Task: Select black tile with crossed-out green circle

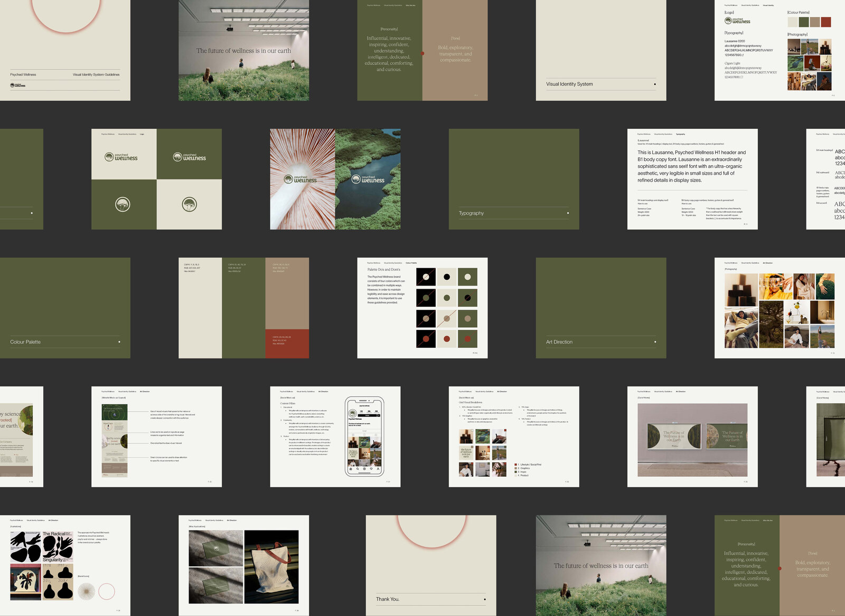Action: click(x=426, y=298)
